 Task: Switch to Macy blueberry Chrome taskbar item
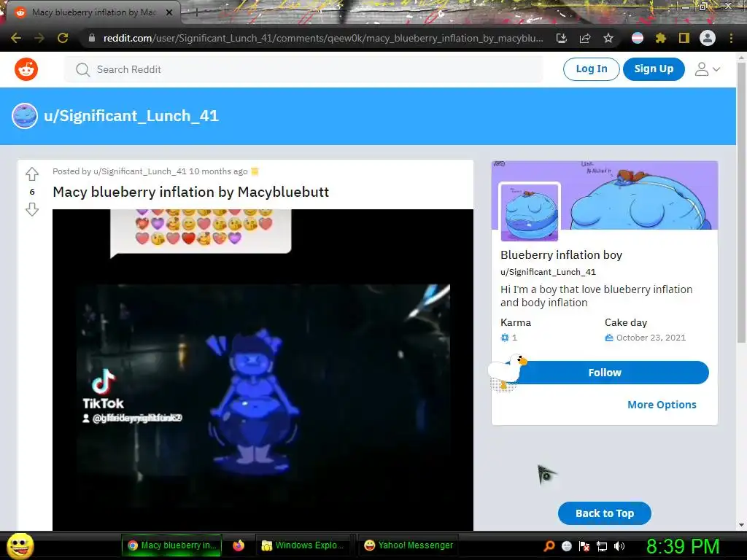pos(172,545)
